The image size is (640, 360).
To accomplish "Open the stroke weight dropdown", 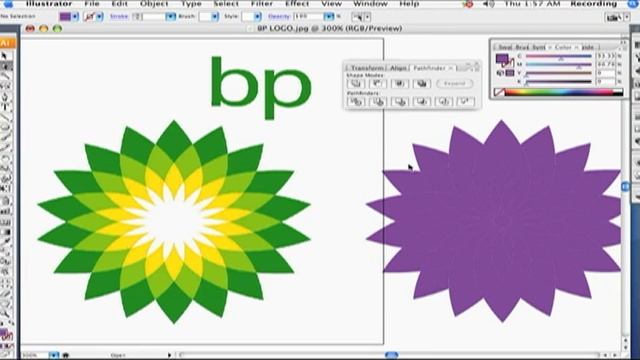I will pos(171,17).
